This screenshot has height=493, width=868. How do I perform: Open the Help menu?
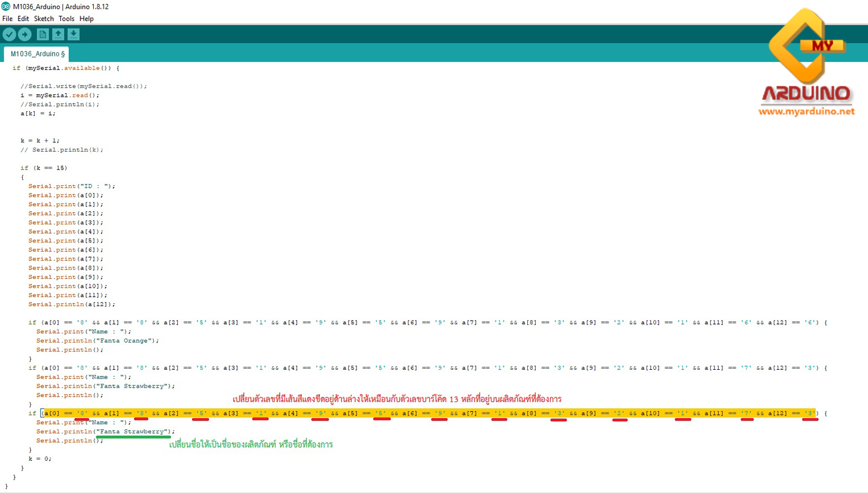87,19
